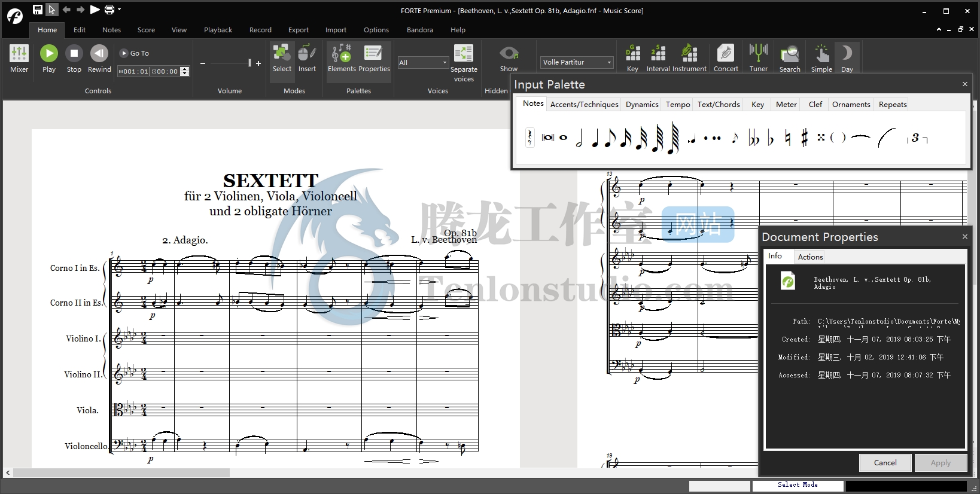Toggle Show hidden elements eye
Viewport: 980px width, 494px height.
[x=509, y=59]
